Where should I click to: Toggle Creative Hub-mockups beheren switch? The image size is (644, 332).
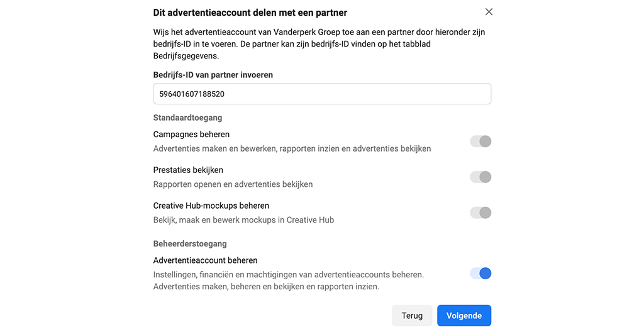(x=480, y=213)
